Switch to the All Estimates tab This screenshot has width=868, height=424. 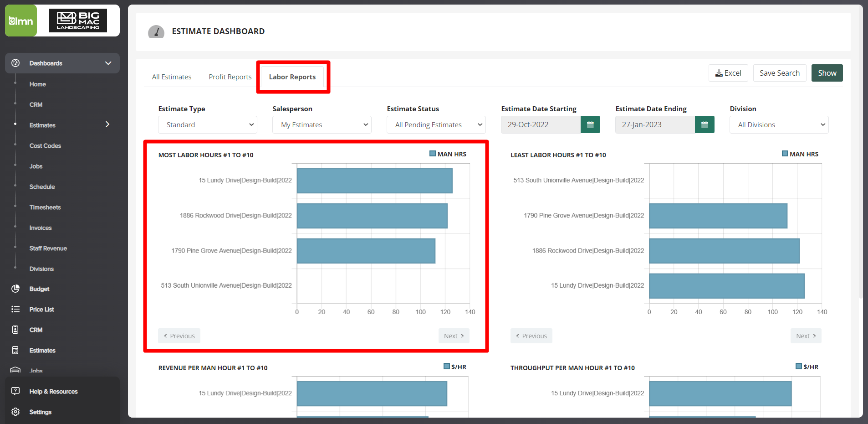(x=172, y=77)
